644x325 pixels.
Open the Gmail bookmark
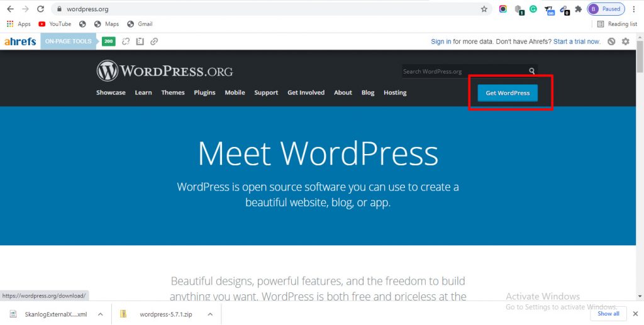click(x=140, y=24)
